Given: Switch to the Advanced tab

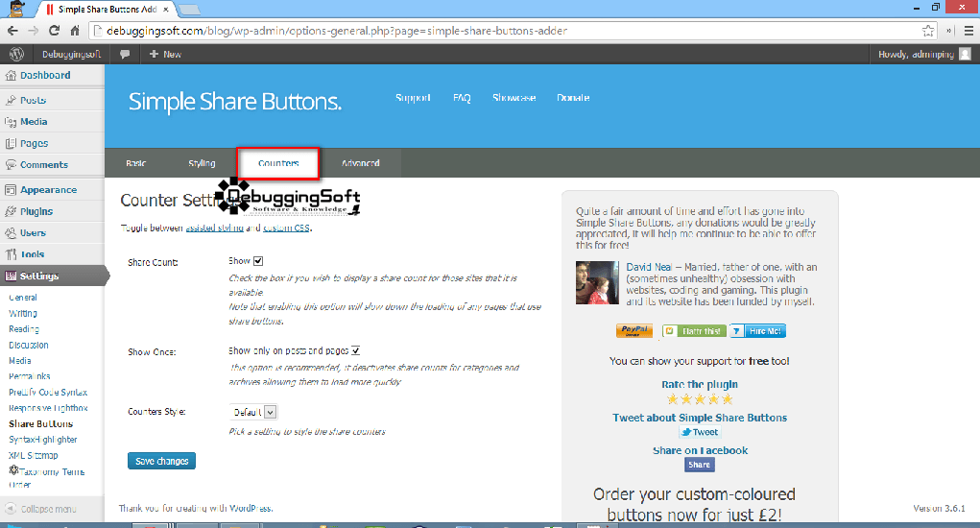Looking at the screenshot, I should click(x=360, y=163).
